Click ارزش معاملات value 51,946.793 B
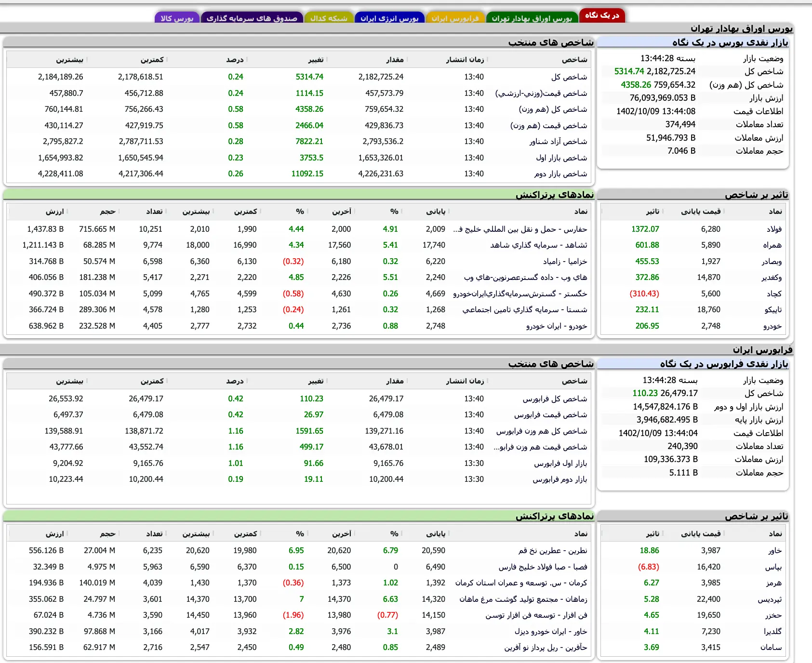This screenshot has height=663, width=812. tap(671, 138)
